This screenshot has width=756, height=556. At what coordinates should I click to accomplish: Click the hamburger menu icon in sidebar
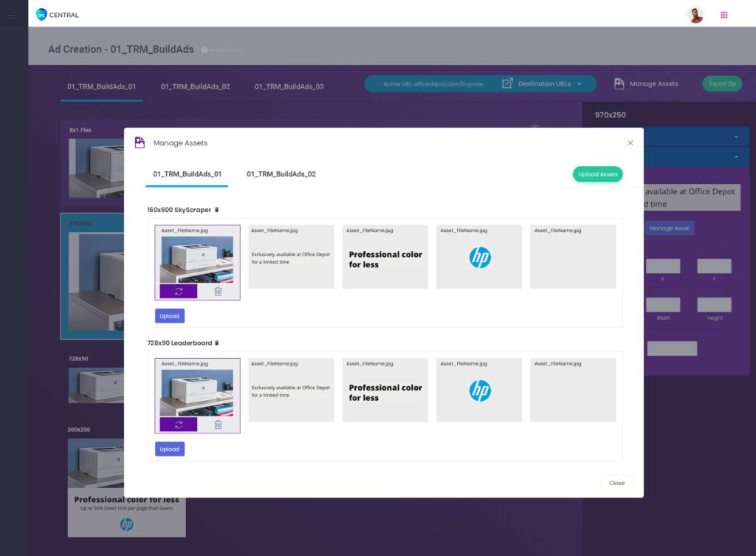(x=12, y=15)
